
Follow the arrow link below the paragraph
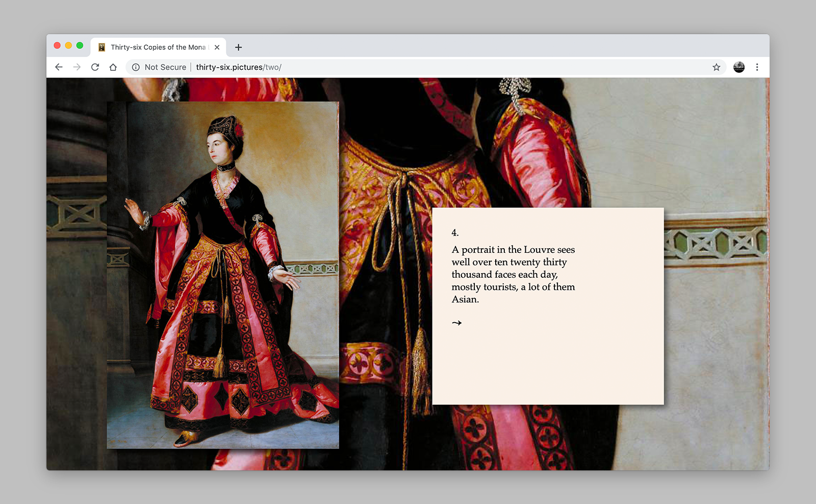tap(456, 323)
